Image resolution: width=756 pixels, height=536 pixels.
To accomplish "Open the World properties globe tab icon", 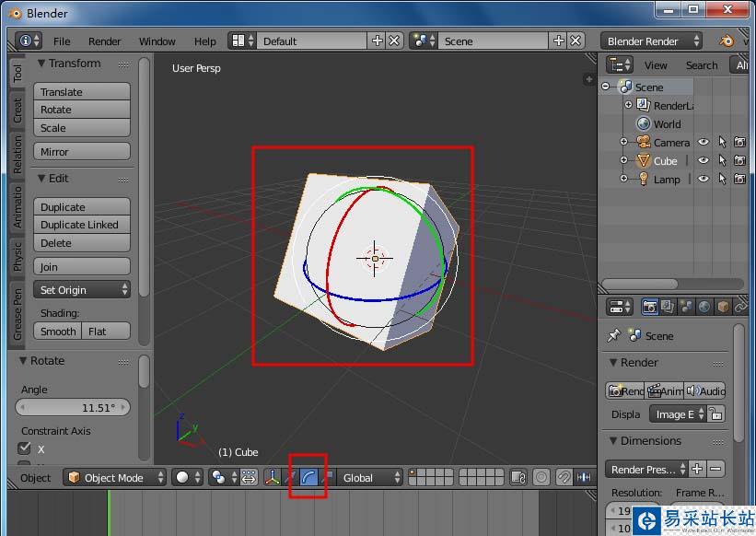I will (x=704, y=307).
